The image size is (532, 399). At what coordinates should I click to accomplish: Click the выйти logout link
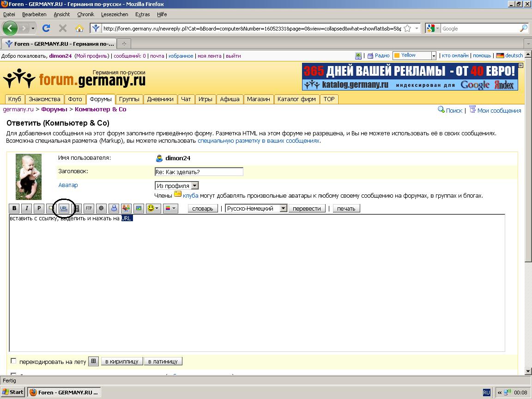pos(233,56)
